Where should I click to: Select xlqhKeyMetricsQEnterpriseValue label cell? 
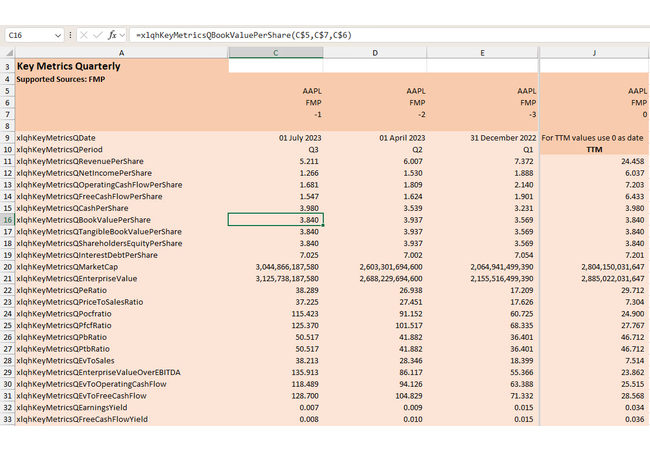tap(121, 278)
